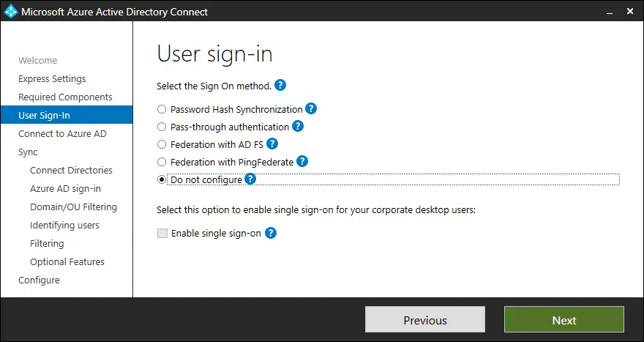Screen dimensions: 644x342
Task: Select Password Hash Synchronization radio button
Action: point(162,109)
